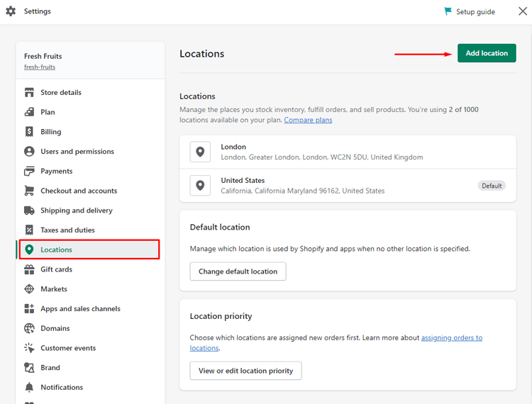Viewport: 532px width, 404px height.
Task: Click the Users and permissions avatar icon
Action: pyautogui.click(x=29, y=151)
